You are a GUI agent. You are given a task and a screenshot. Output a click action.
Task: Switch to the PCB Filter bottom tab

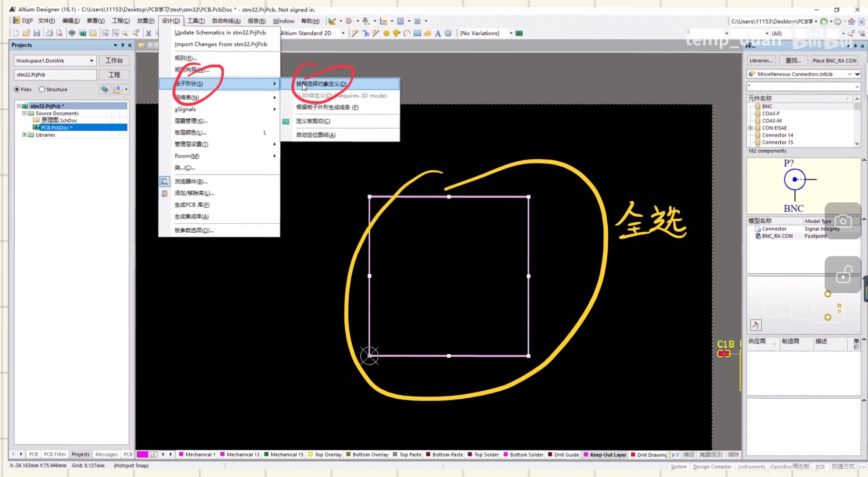coord(55,454)
